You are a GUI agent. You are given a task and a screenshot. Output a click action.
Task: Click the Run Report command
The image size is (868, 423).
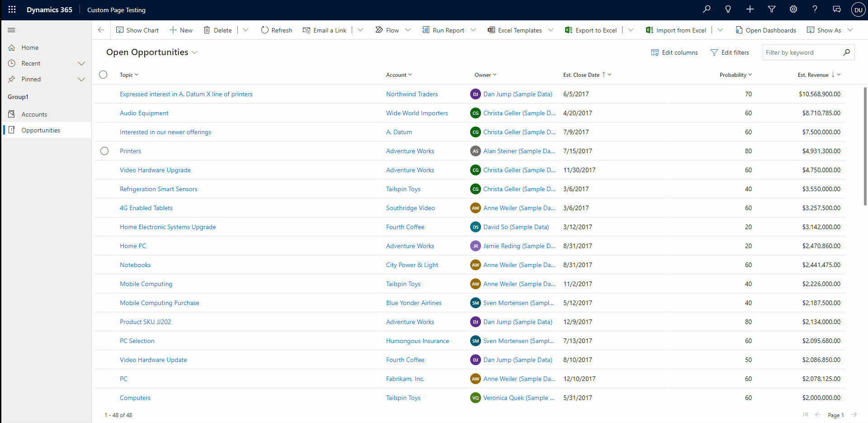pyautogui.click(x=443, y=30)
